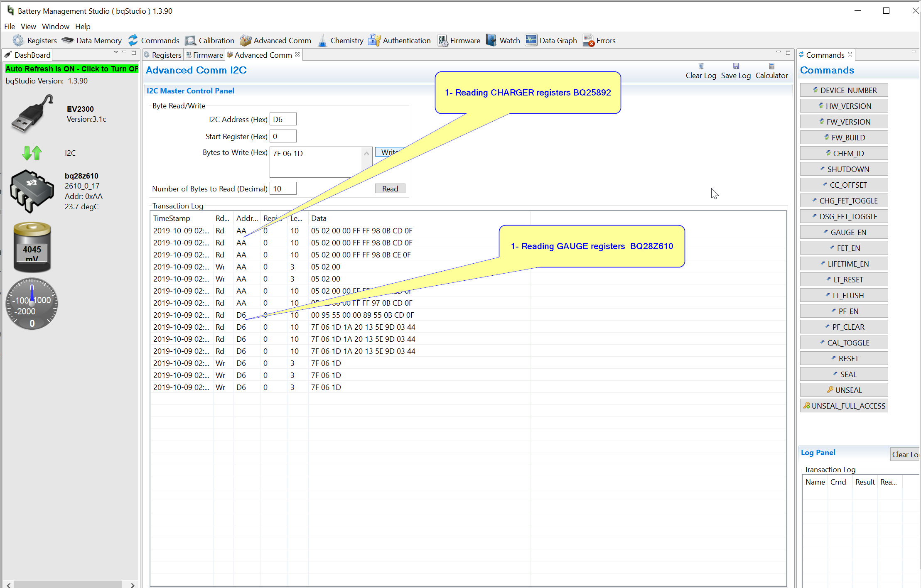Open the Registers toolbar view
This screenshot has width=921, height=588.
pyautogui.click(x=35, y=40)
